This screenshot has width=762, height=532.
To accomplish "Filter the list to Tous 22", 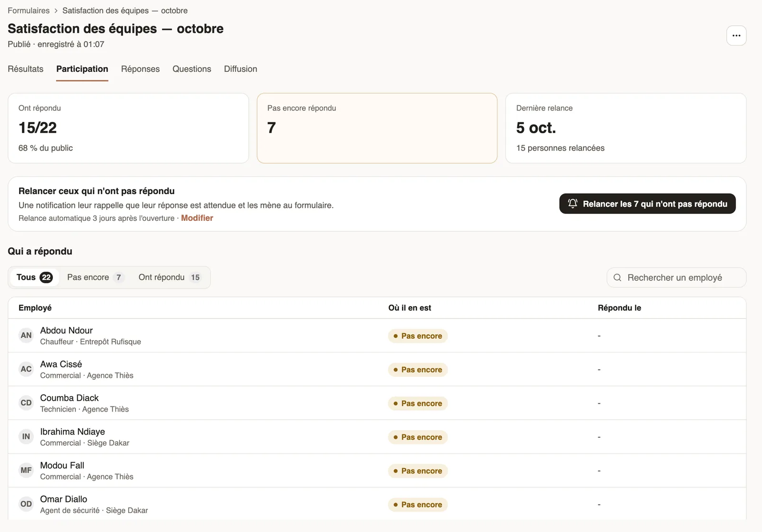I will pyautogui.click(x=34, y=277).
